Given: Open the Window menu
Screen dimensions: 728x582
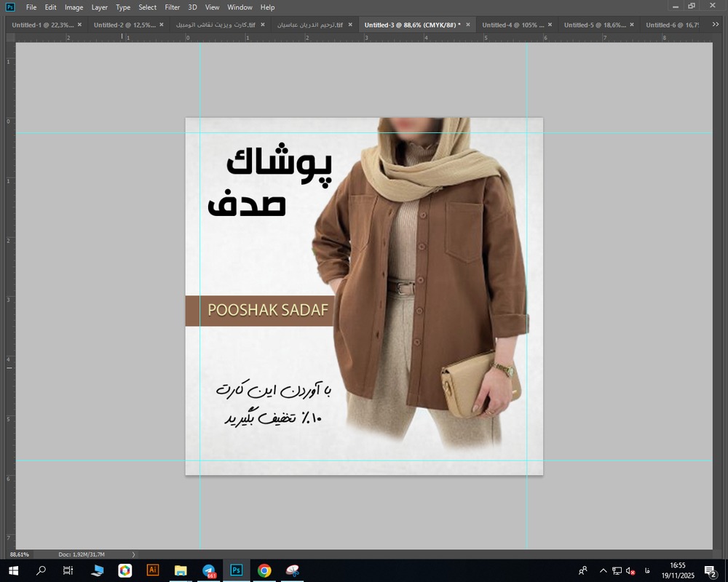Looking at the screenshot, I should coord(240,7).
